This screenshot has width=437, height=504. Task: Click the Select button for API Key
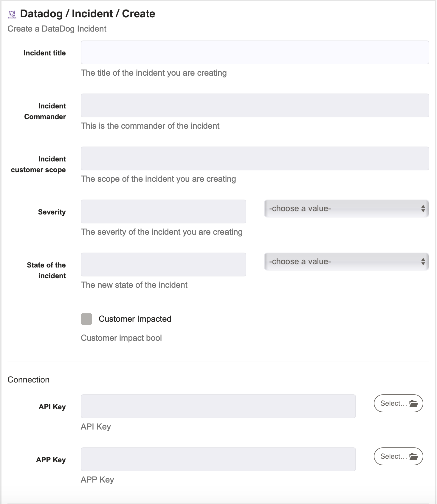click(398, 403)
